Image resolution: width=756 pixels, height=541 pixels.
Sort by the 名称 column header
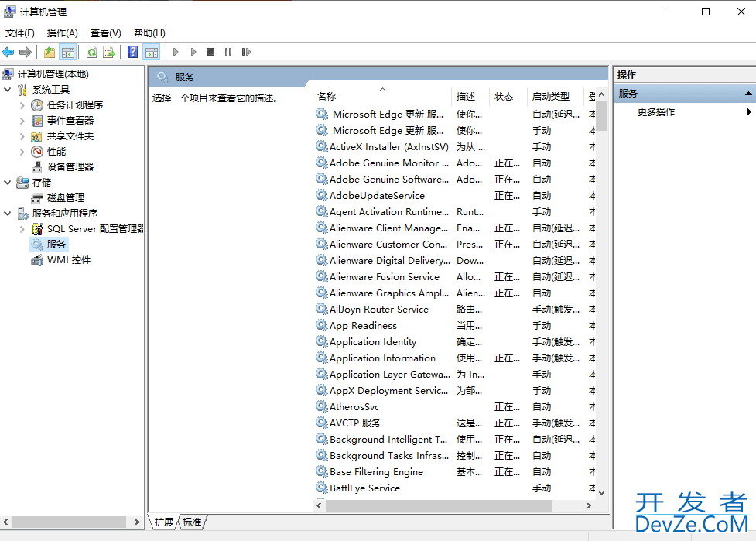pos(382,97)
